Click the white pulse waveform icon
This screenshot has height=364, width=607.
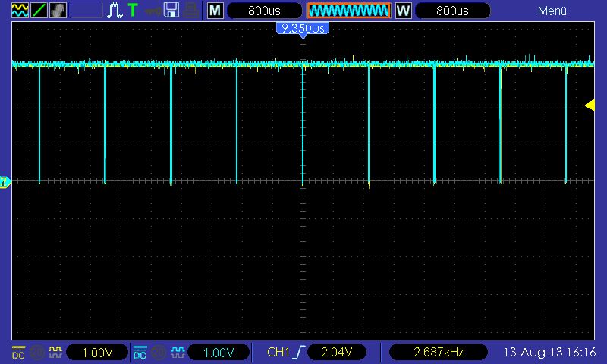click(115, 11)
